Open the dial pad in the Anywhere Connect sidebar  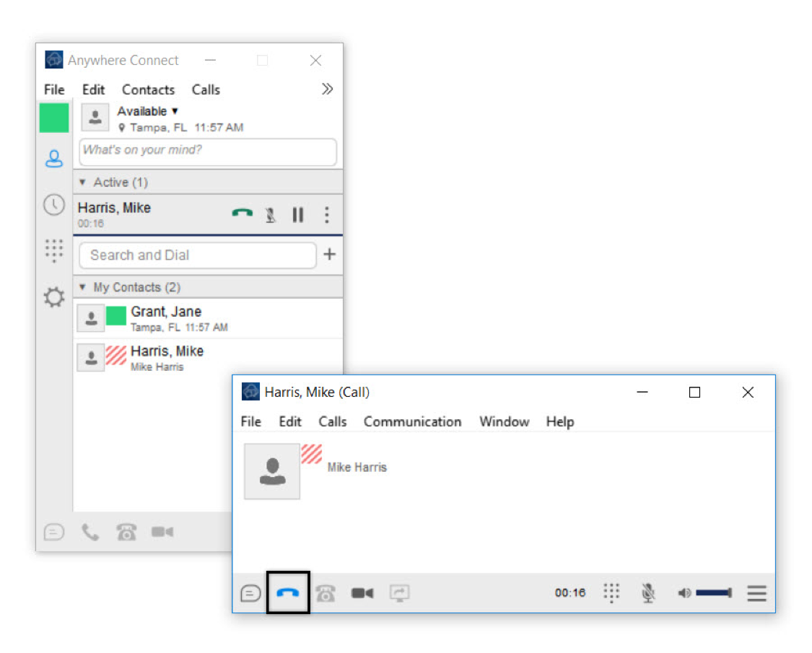[54, 250]
